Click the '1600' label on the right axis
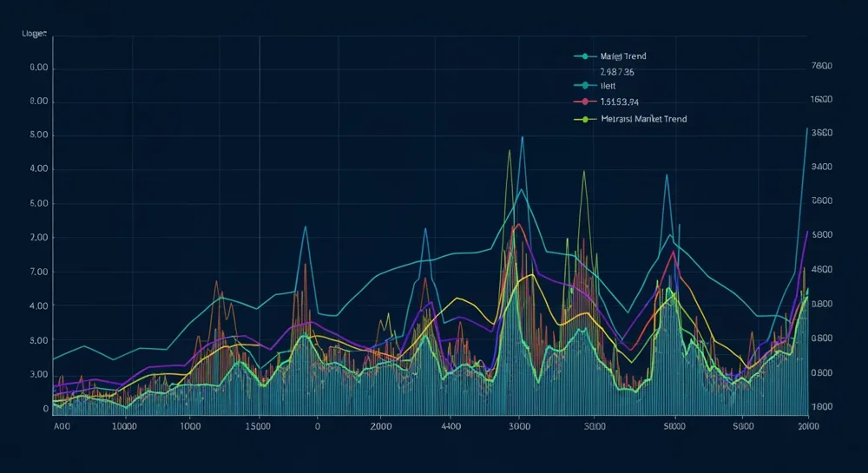868x473 pixels. click(x=821, y=100)
